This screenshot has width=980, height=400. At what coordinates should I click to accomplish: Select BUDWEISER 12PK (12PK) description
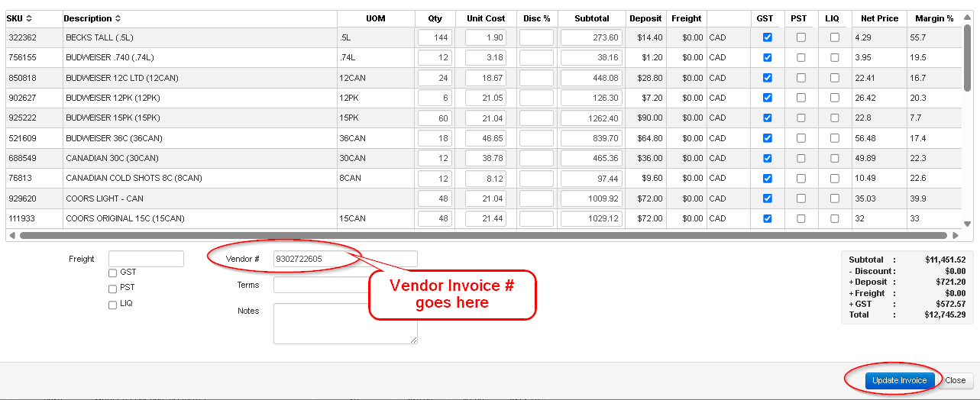112,98
